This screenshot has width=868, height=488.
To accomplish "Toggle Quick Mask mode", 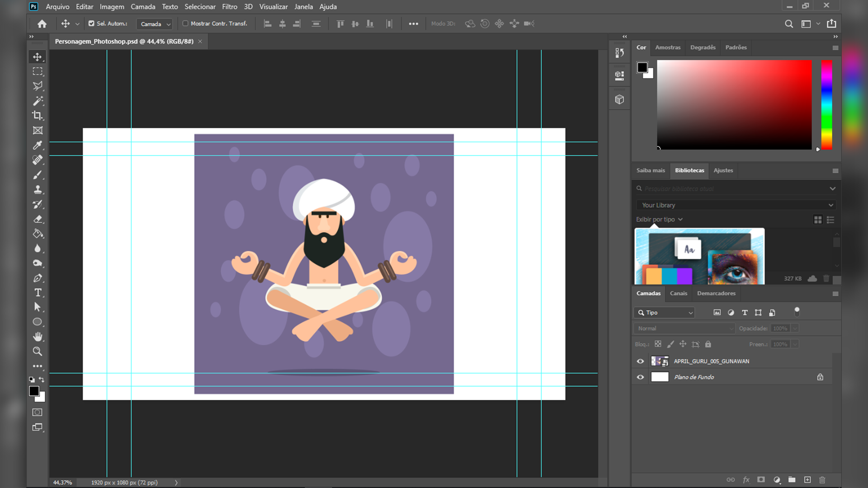I will tap(38, 412).
